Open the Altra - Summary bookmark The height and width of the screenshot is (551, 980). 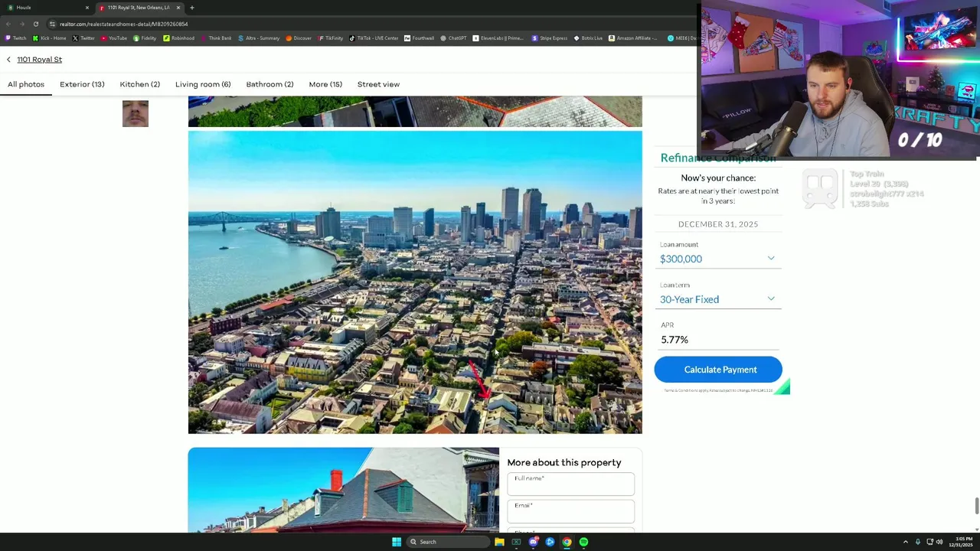click(259, 38)
